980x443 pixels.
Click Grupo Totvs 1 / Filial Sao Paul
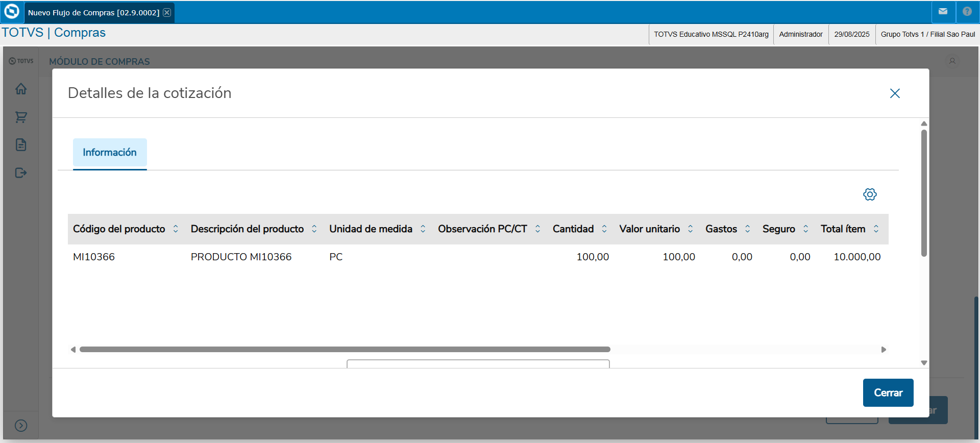click(927, 34)
